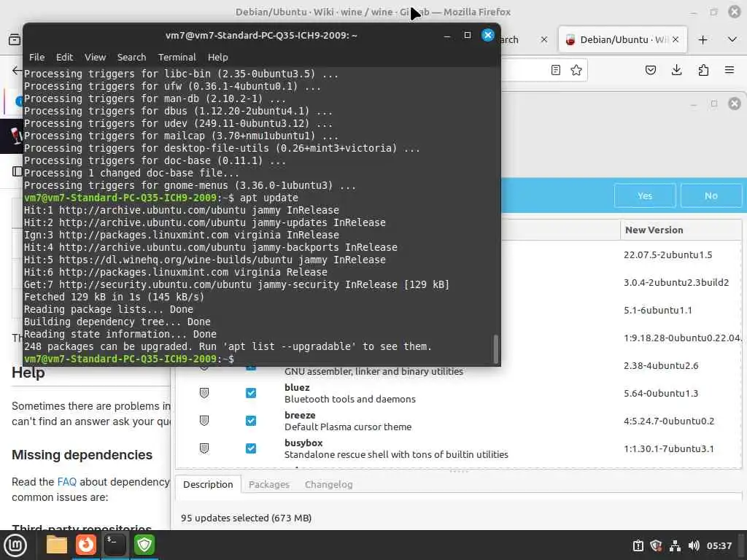Click the 95 updates selected status text
This screenshot has width=747, height=560.
[246, 518]
